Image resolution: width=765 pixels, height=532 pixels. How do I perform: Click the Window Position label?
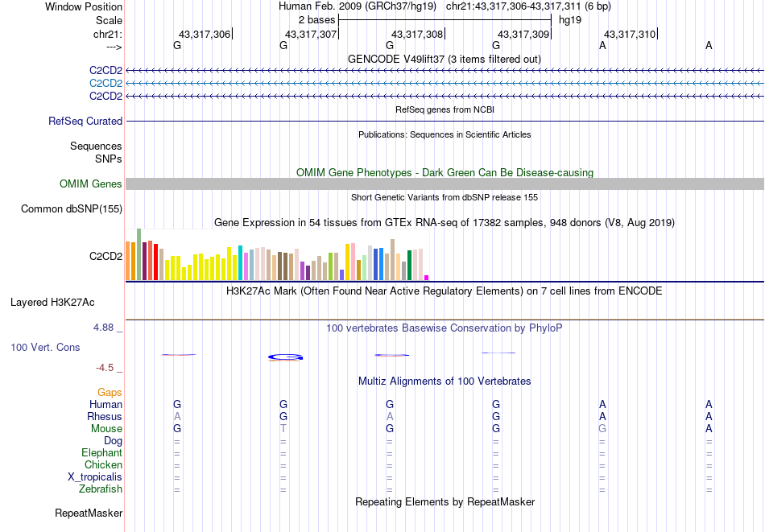(x=84, y=6)
